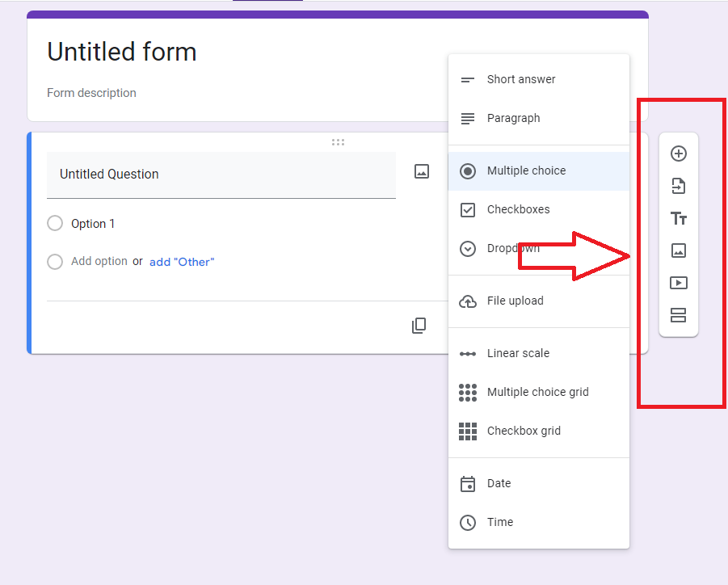728x585 pixels.
Task: Click the add "Other" link
Action: [182, 262]
